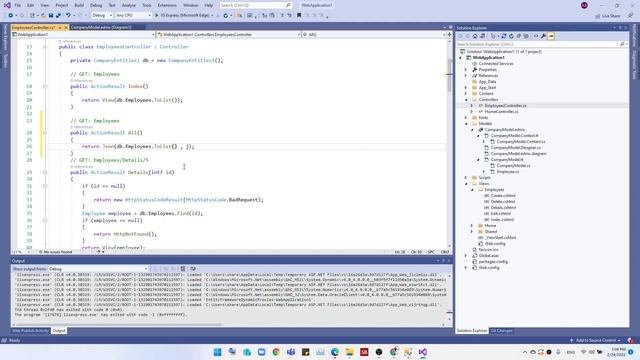Open Windows Start menu on taskbar
This screenshot has width=640, height=360.
pyautogui.click(x=218, y=352)
